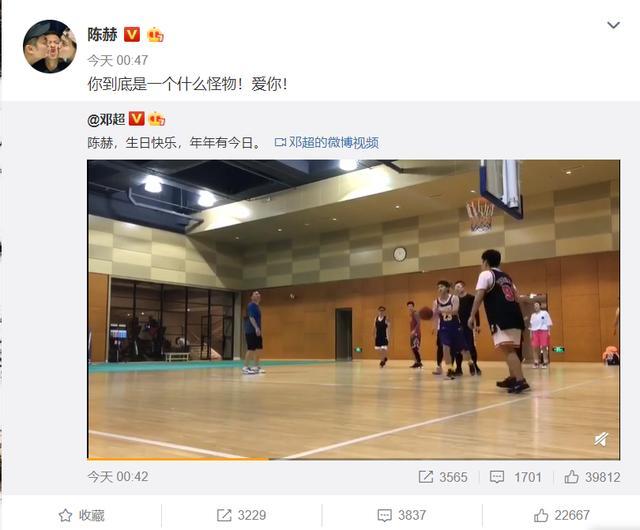Open the original post's 1701 comments
640x530 pixels.
click(x=516, y=477)
